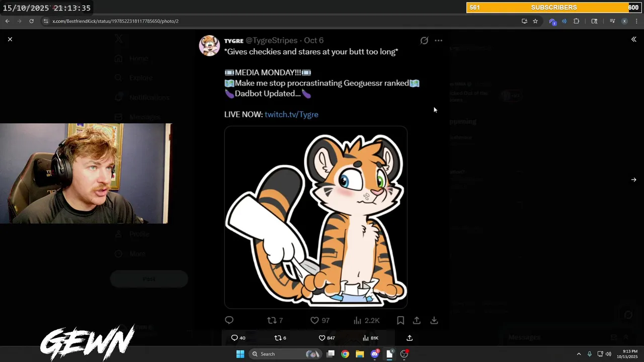Close the photo viewer with X icon

point(10,39)
